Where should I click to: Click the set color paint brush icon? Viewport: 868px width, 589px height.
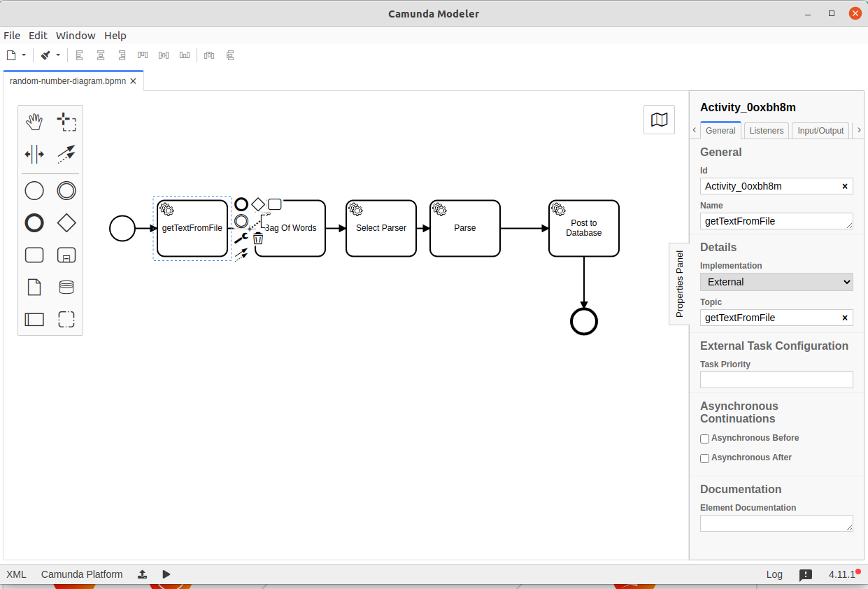45,55
